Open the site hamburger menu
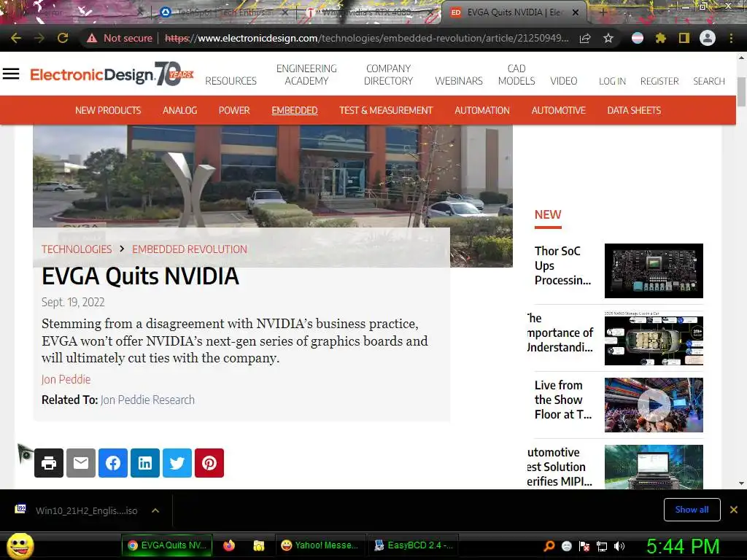 11,74
